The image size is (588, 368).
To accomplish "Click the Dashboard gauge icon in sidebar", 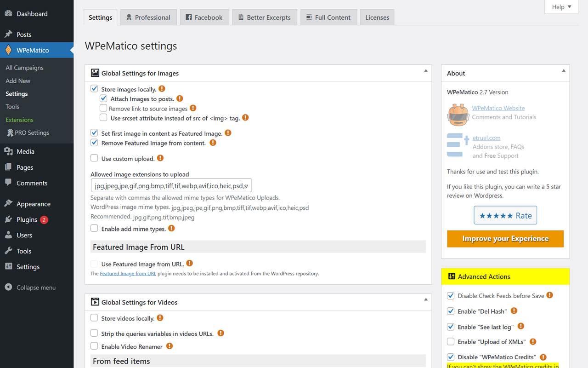I will [8, 14].
